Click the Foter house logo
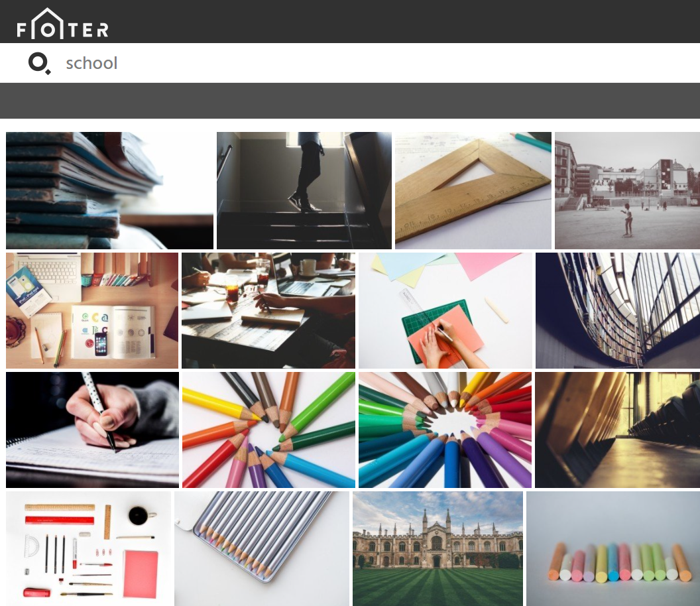Screen dimensions: 700x606 click(62, 24)
